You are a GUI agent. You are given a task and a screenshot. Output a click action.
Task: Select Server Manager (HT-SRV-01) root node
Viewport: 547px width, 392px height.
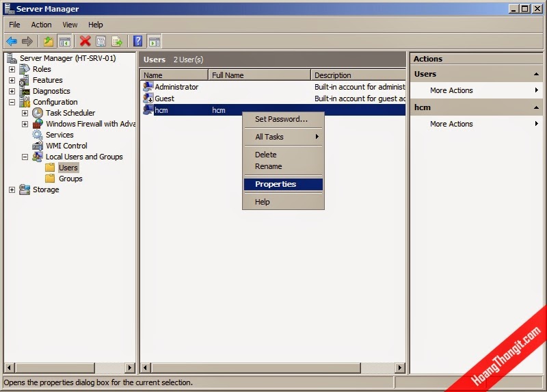(x=68, y=58)
